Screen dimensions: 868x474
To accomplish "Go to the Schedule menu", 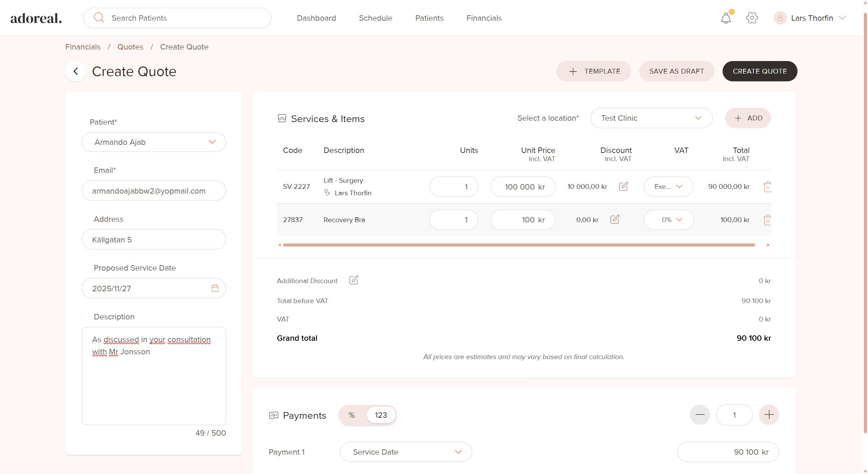I will [x=375, y=18].
